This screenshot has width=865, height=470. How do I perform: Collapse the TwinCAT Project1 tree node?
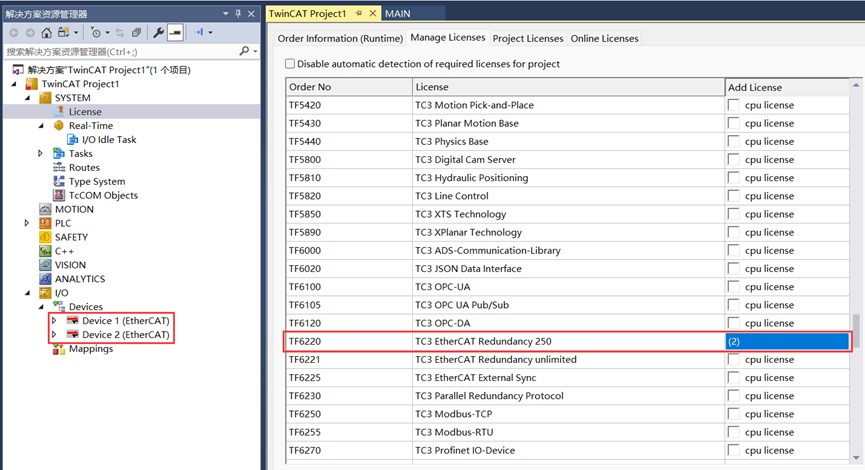14,84
